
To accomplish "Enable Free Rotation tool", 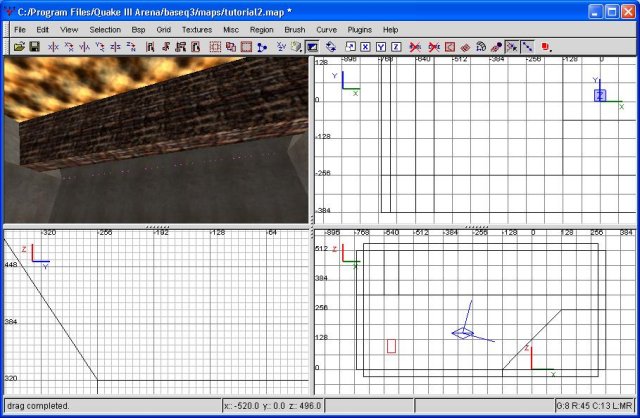I will [x=331, y=47].
